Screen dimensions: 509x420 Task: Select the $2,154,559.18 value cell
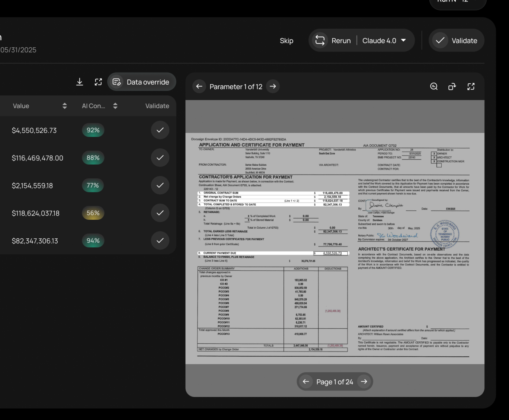pos(32,185)
